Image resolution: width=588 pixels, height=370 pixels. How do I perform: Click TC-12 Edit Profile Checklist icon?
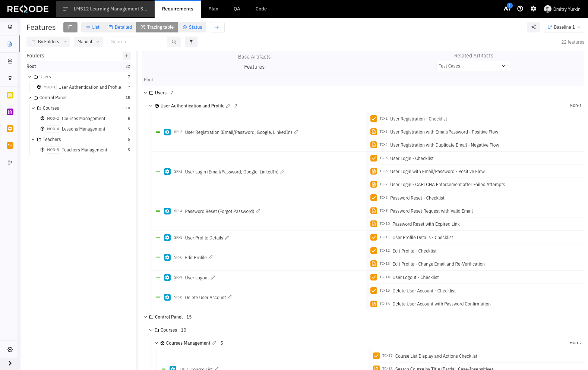pos(374,251)
